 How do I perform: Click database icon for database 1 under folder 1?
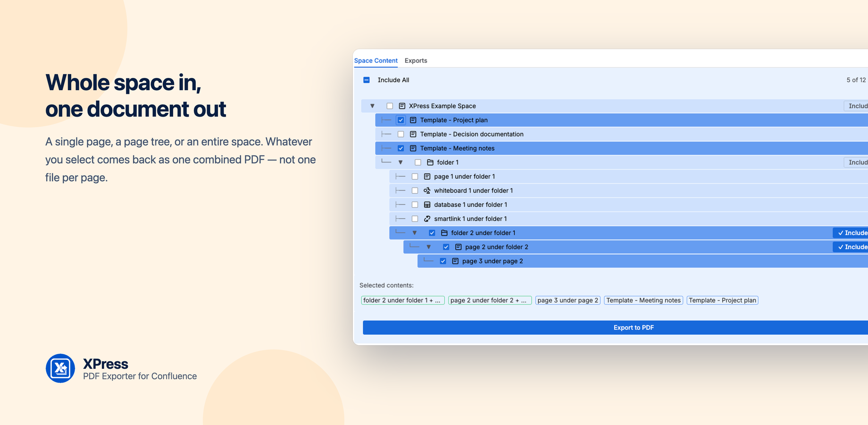427,205
